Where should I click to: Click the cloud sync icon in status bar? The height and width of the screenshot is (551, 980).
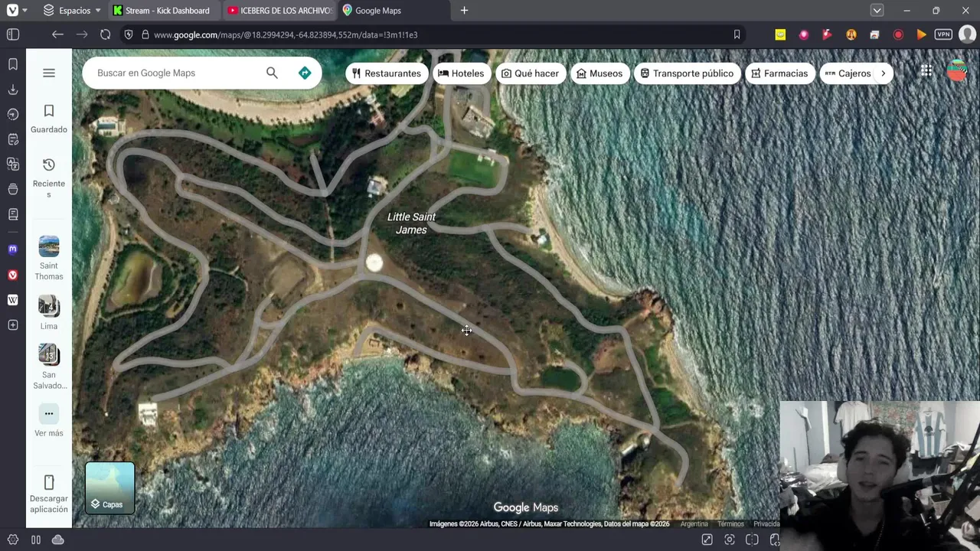tap(57, 540)
